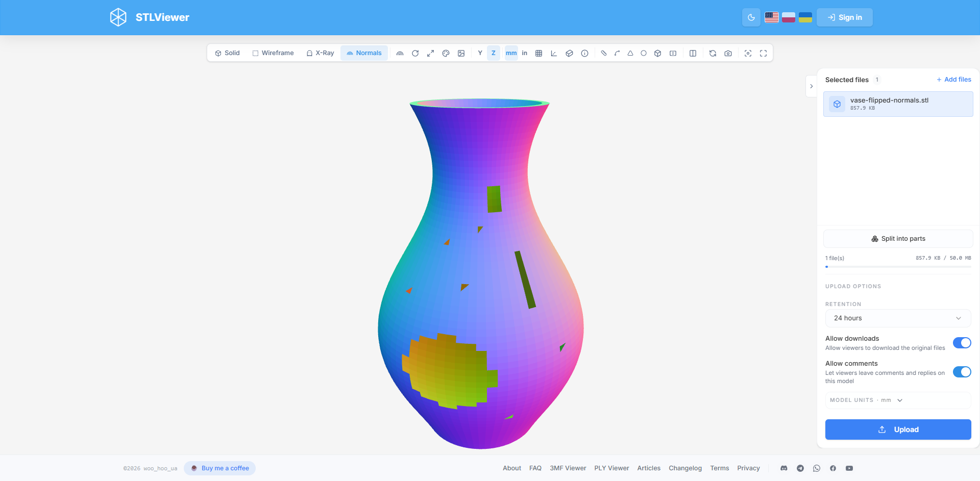Screen dimensions: 980x481
Task: Switch up axis to Y
Action: click(480, 53)
